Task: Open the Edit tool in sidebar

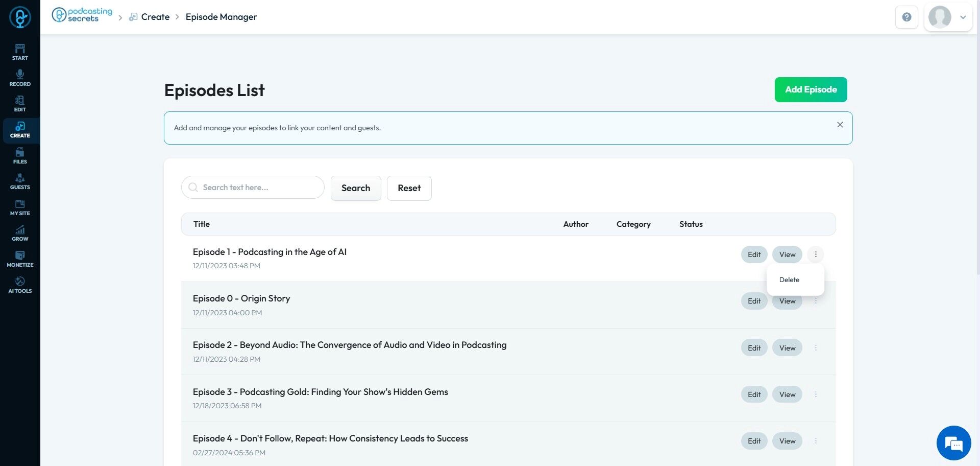Action: pos(20,104)
